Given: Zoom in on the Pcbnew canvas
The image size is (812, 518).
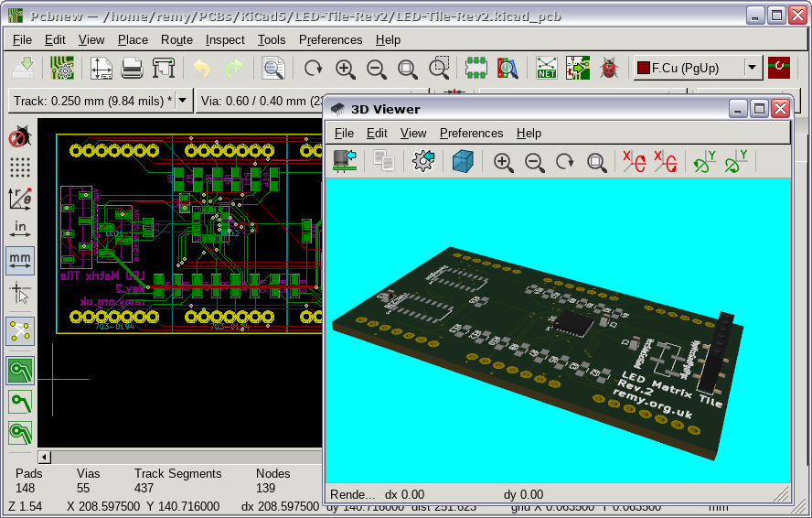Looking at the screenshot, I should (345, 69).
